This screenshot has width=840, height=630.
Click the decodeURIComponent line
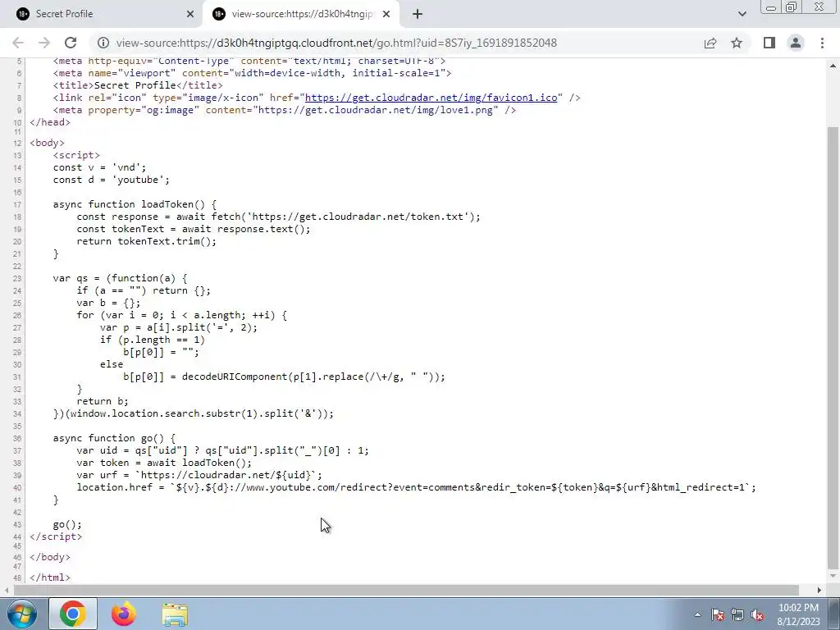click(284, 376)
